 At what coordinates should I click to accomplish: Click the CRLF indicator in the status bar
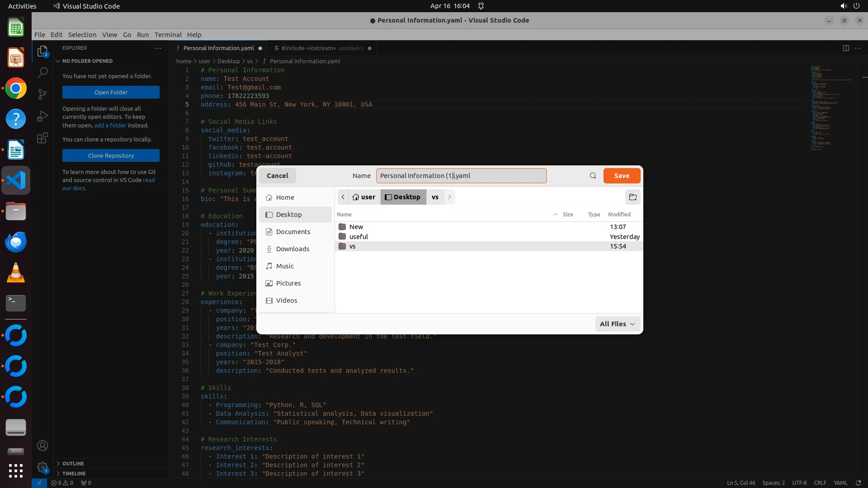[820, 483]
